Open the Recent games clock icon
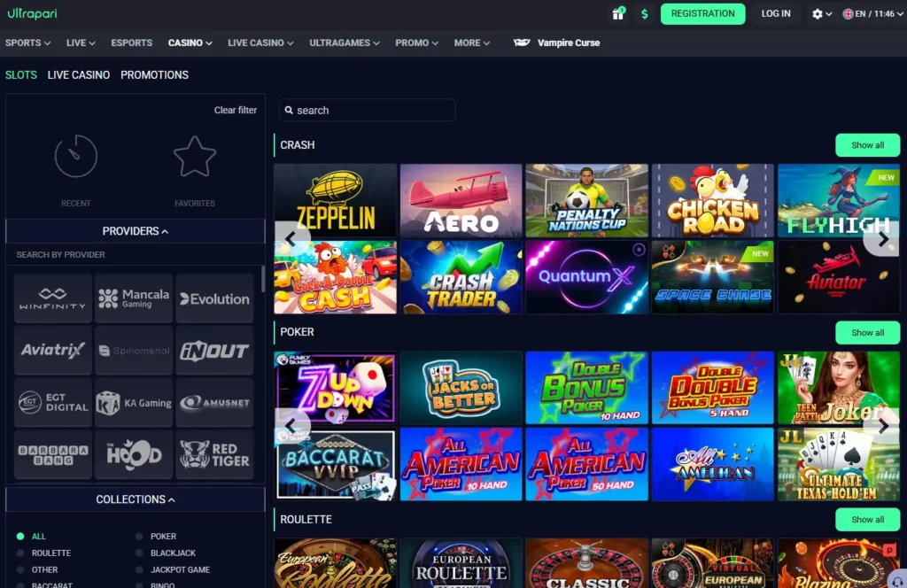907x588 pixels. click(x=76, y=157)
